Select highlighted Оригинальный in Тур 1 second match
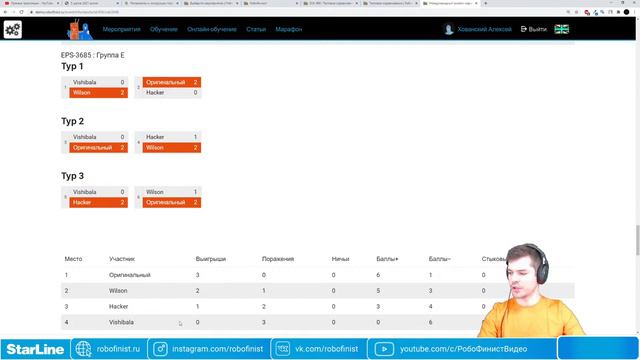The width and height of the screenshot is (640, 360). (171, 82)
